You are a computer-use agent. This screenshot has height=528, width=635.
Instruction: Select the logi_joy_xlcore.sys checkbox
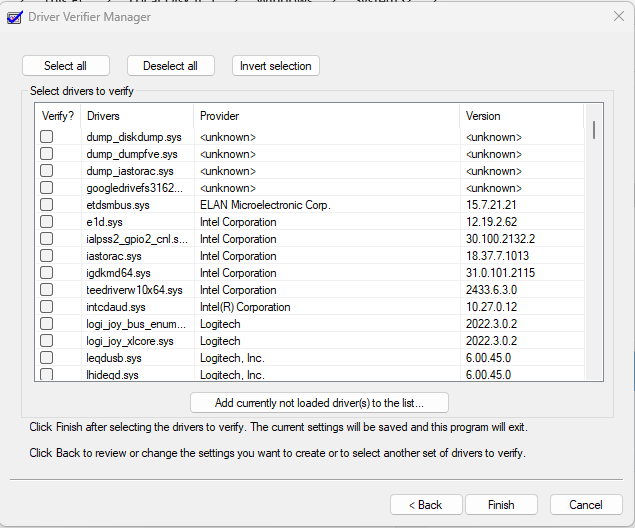(47, 341)
